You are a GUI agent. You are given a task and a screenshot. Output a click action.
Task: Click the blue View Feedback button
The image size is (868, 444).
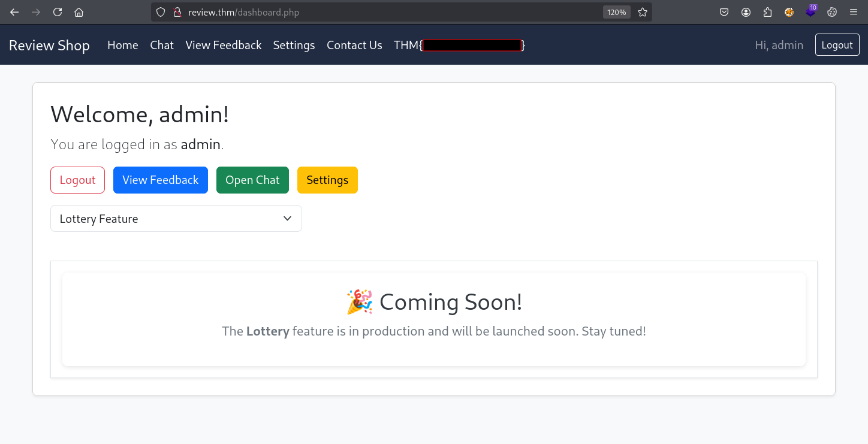[161, 180]
